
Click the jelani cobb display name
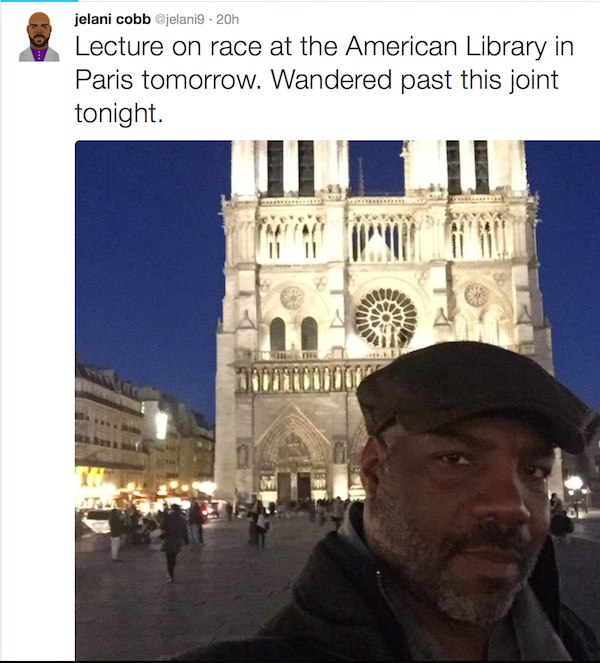113,19
